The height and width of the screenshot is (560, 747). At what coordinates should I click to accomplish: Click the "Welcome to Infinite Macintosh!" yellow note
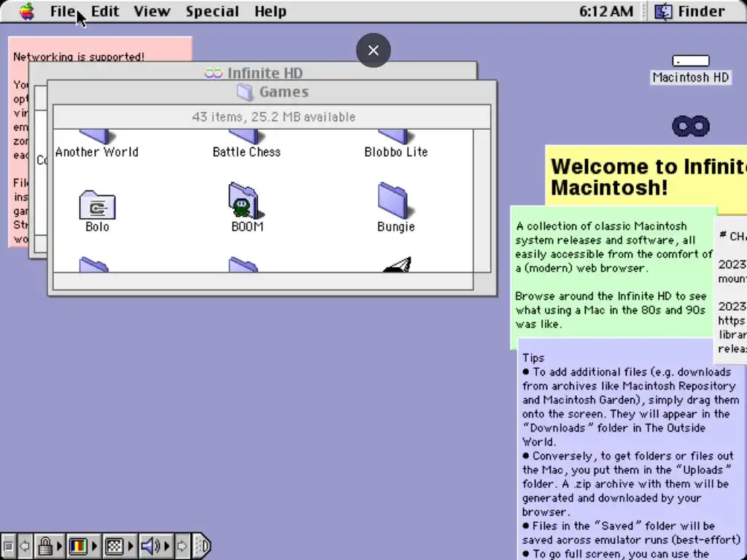click(x=646, y=176)
